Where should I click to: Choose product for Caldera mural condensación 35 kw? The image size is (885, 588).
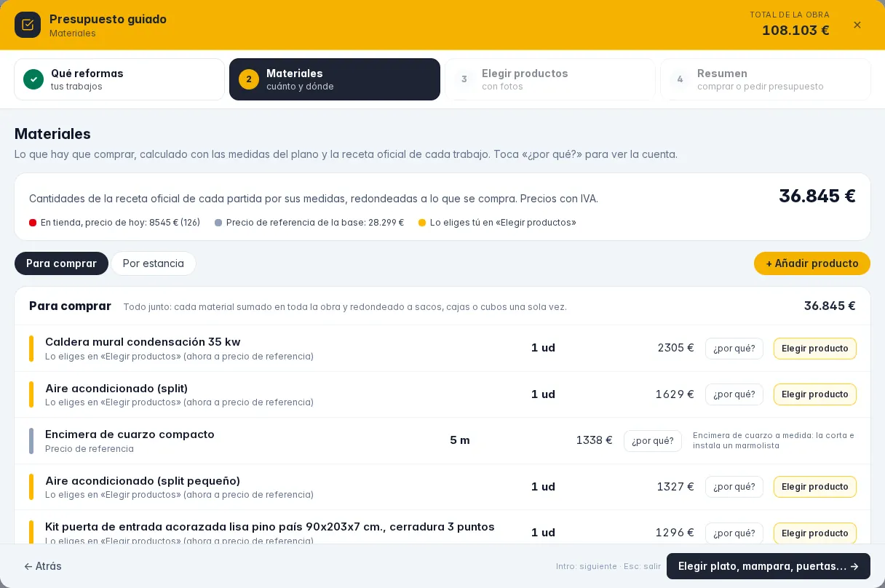point(815,349)
